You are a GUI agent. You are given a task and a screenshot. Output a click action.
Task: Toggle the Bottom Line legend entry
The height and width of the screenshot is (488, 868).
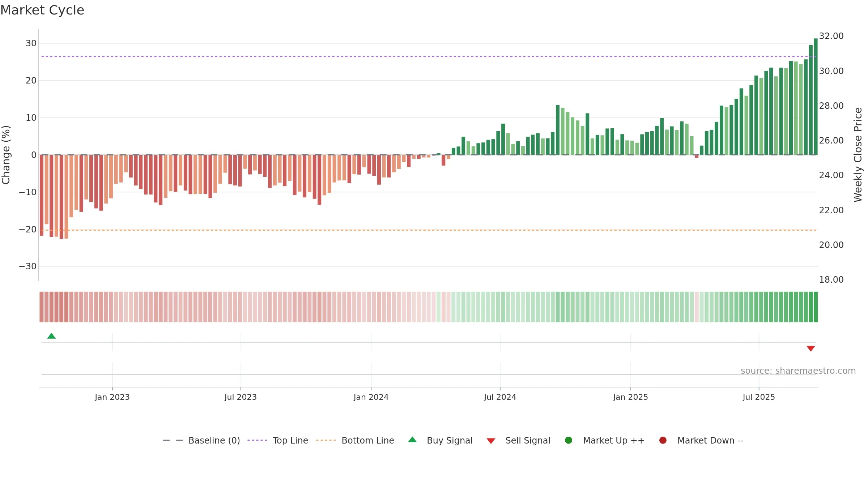click(355, 440)
